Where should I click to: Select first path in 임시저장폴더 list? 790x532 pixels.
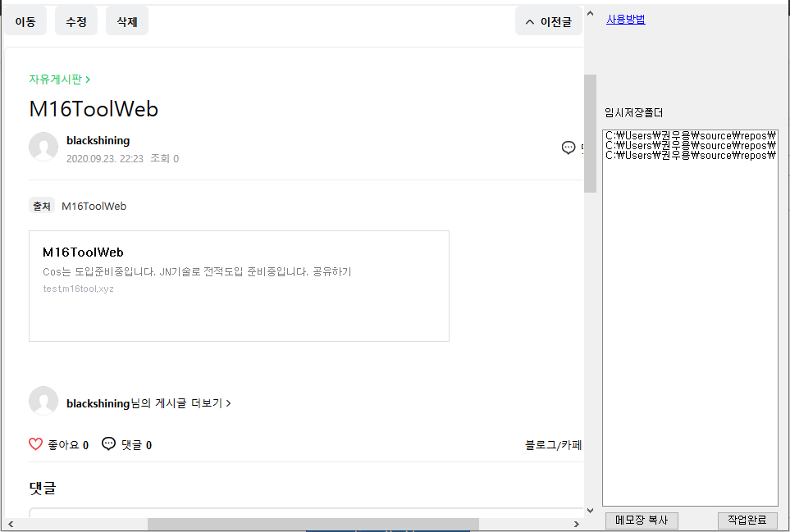coord(689,136)
